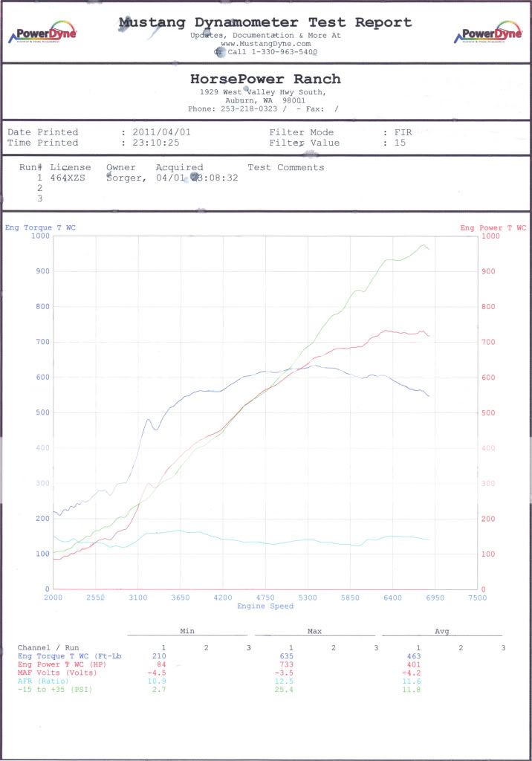Click the License column header
The width and height of the screenshot is (532, 761).
pos(71,167)
